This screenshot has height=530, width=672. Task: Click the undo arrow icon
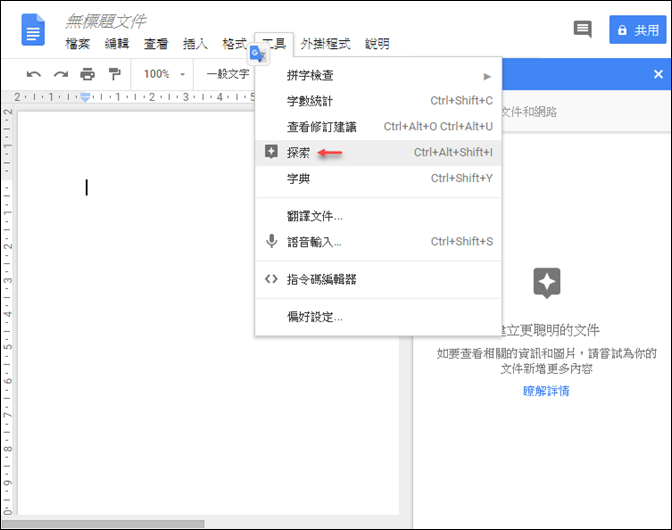33,75
